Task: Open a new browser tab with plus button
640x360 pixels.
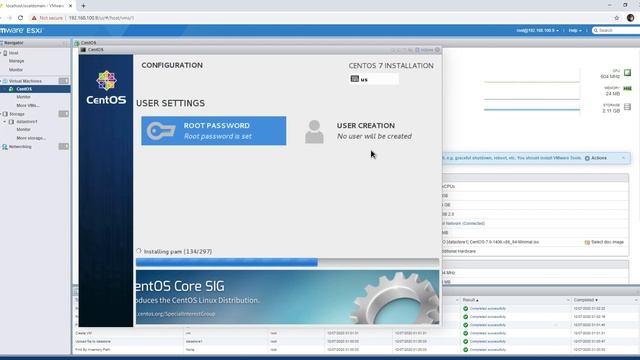Action: coord(83,6)
